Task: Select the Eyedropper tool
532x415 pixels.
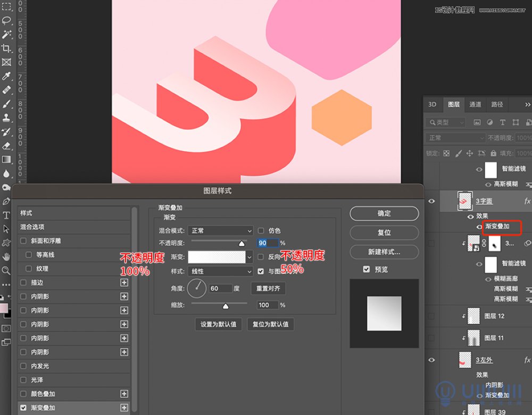Action: [x=6, y=76]
